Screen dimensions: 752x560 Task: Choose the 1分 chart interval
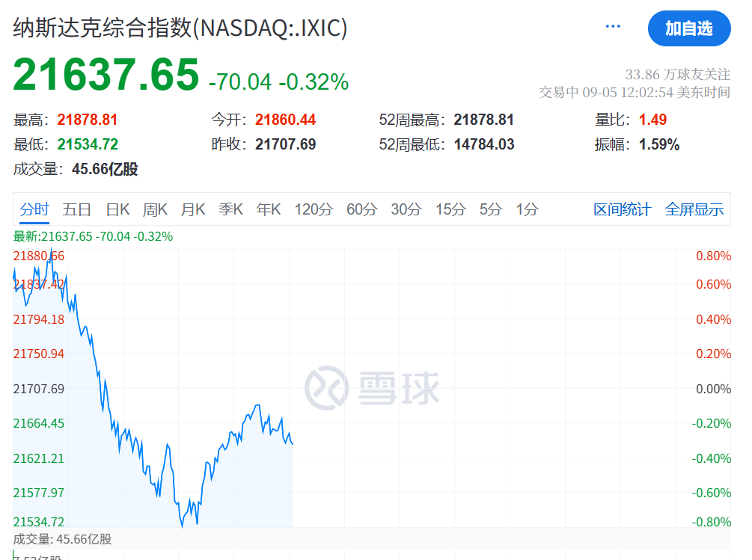point(527,209)
